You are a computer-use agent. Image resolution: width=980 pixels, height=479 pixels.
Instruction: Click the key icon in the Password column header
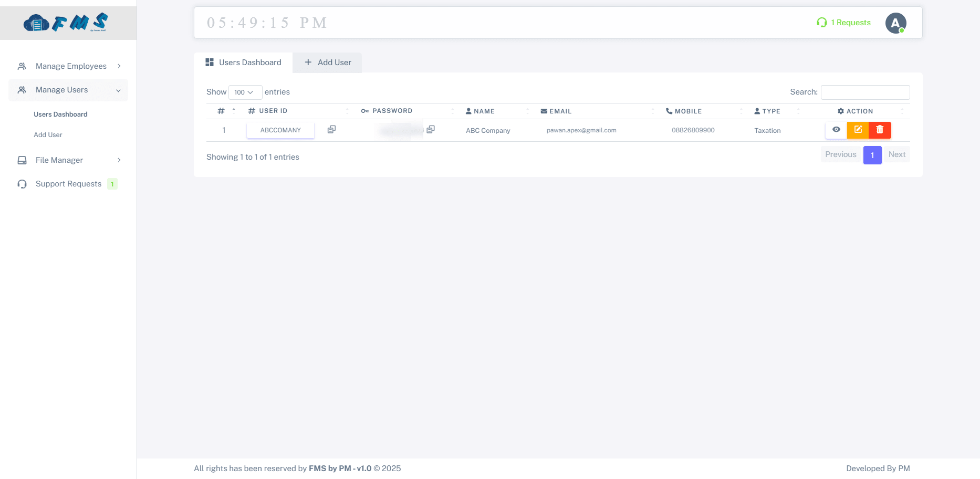pyautogui.click(x=364, y=111)
